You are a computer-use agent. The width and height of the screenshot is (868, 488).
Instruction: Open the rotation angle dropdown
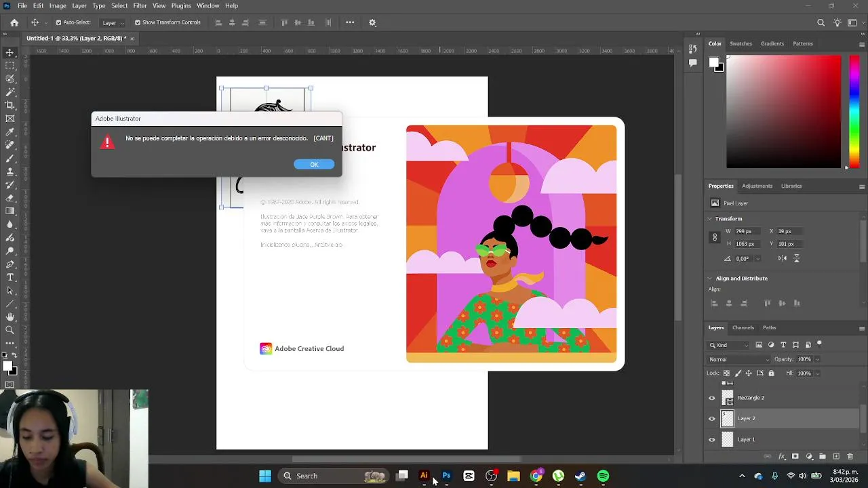(x=757, y=259)
